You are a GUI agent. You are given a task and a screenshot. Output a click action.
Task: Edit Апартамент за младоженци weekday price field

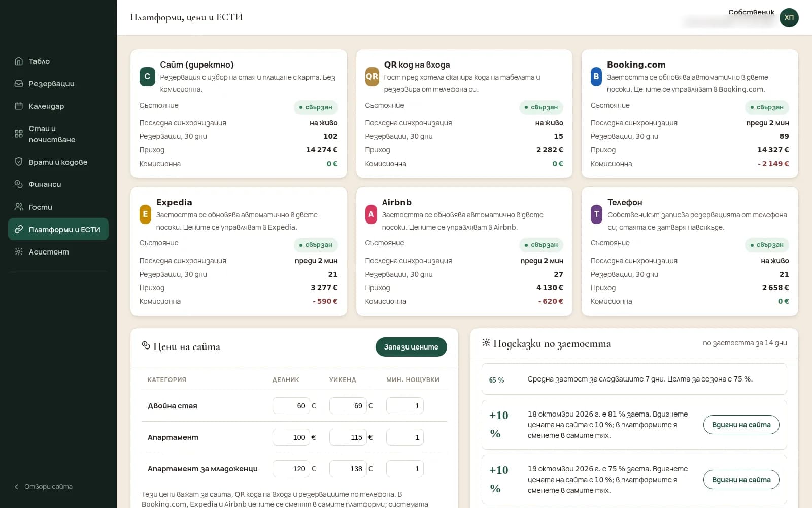291,469
